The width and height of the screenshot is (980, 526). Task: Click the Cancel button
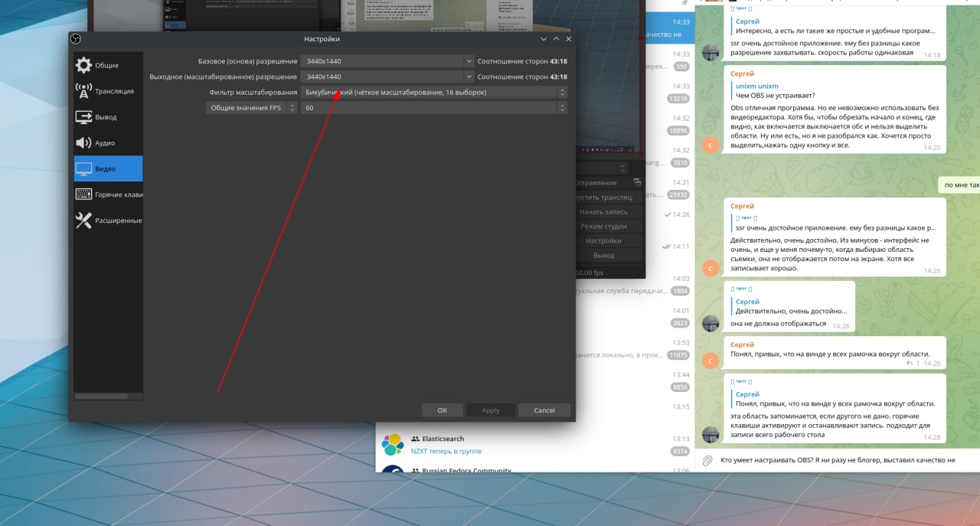(x=544, y=410)
